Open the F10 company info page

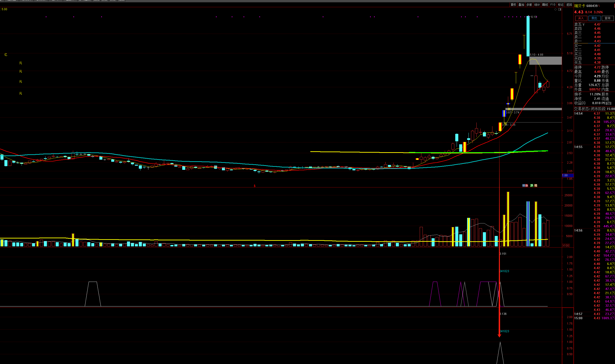pos(553,5)
